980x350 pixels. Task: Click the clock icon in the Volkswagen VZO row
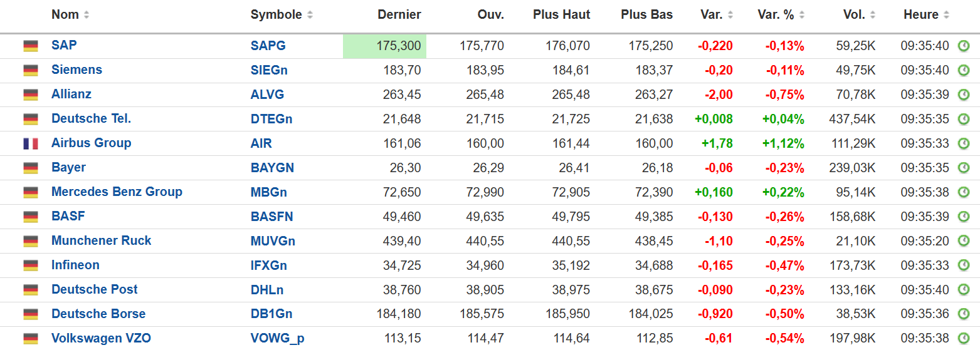point(964,339)
